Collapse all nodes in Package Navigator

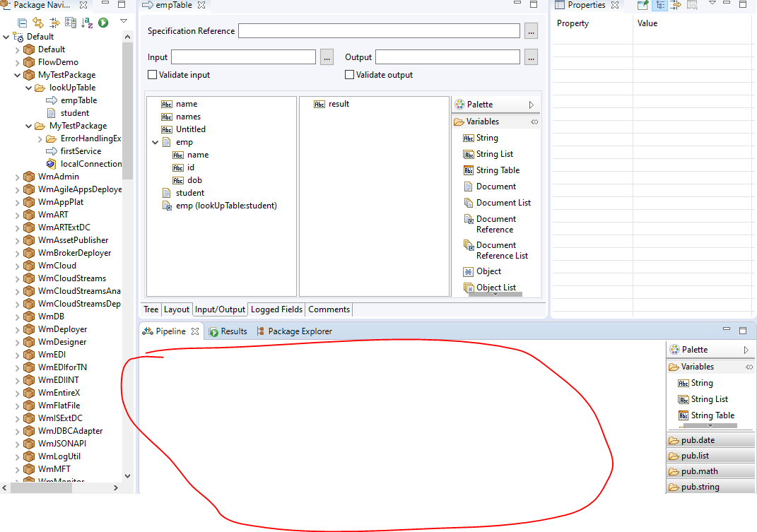coord(22,22)
